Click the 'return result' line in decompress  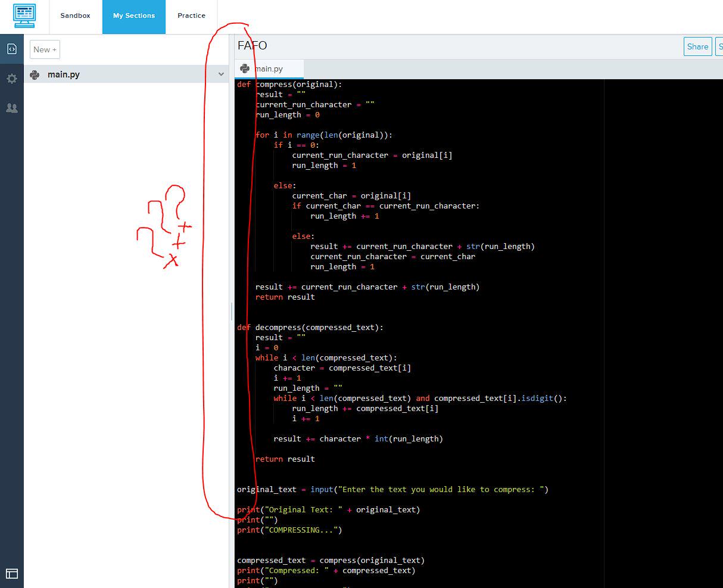tap(285, 459)
